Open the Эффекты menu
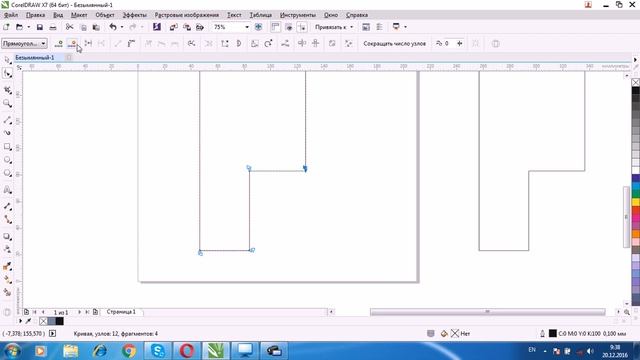Screen dimensions: 640x360 [134, 15]
